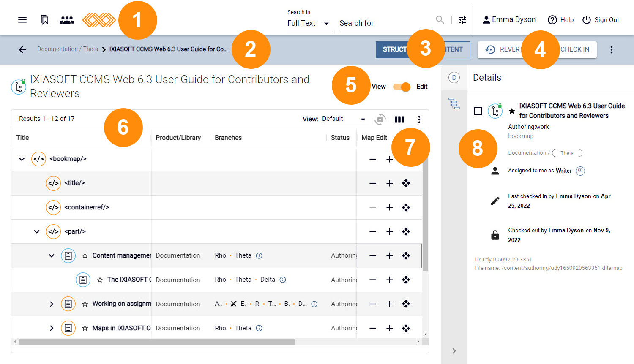Screen dimensions: 634x364
Task: Follow the Documentation / Theta breadcrumb link
Action: pyautogui.click(x=68, y=49)
